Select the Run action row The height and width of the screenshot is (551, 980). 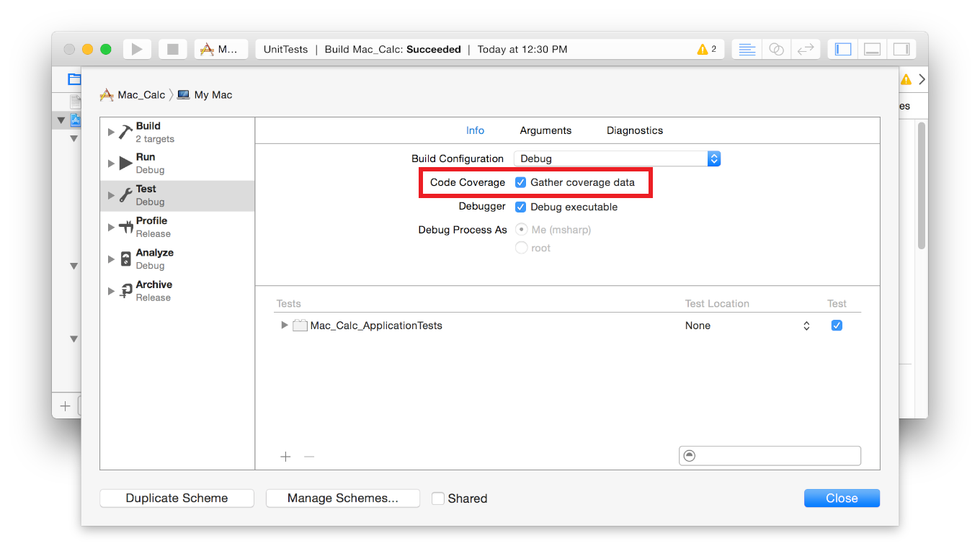tap(177, 163)
